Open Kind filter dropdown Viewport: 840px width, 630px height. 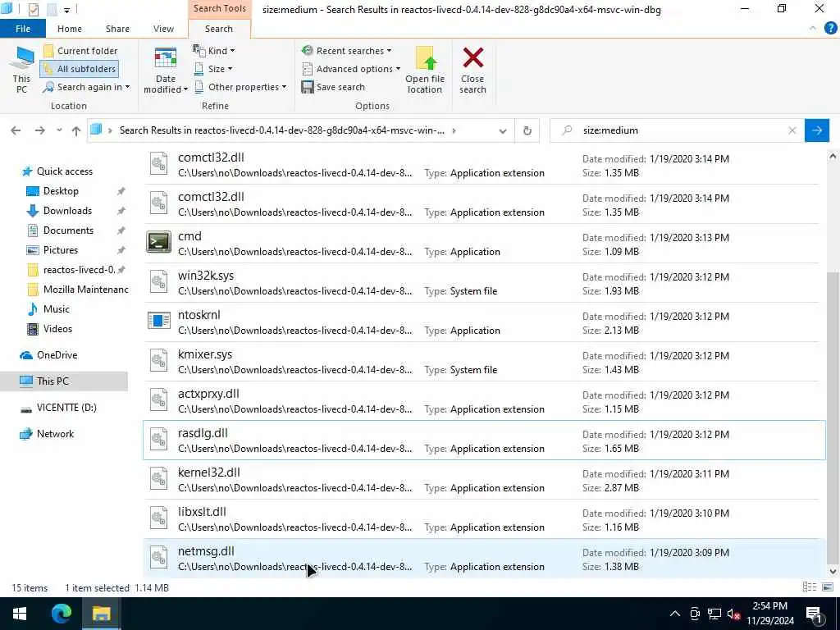(214, 51)
